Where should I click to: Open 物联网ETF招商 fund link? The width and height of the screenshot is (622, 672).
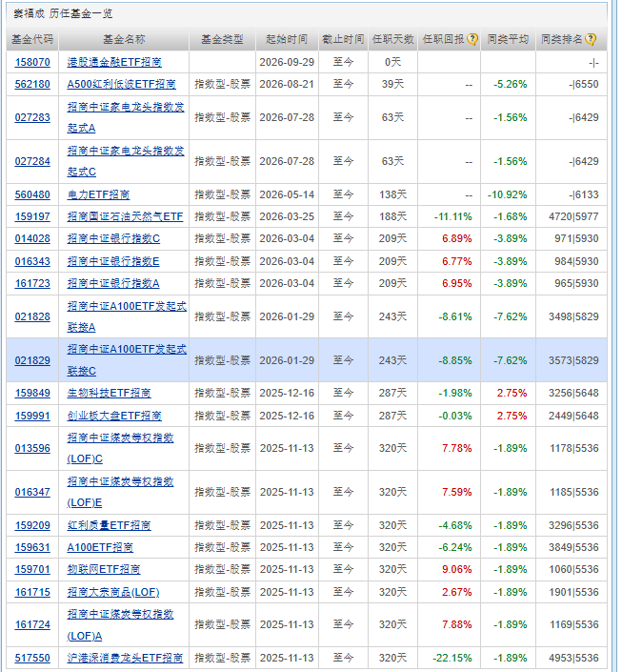pos(104,570)
